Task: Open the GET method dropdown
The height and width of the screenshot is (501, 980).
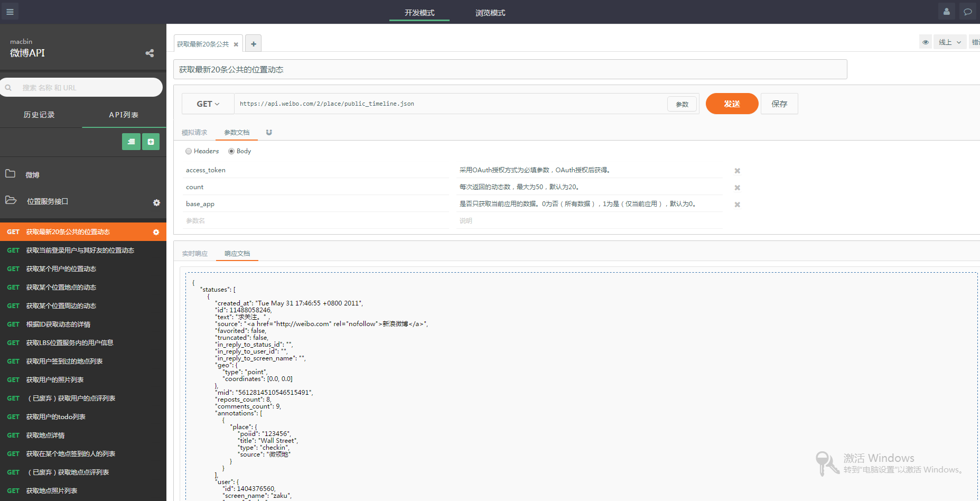Action: pyautogui.click(x=208, y=104)
